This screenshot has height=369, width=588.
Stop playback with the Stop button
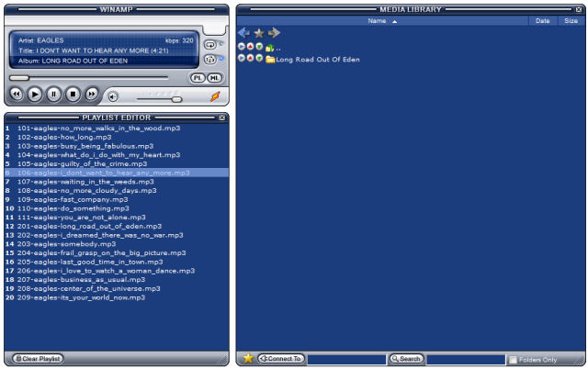click(73, 94)
